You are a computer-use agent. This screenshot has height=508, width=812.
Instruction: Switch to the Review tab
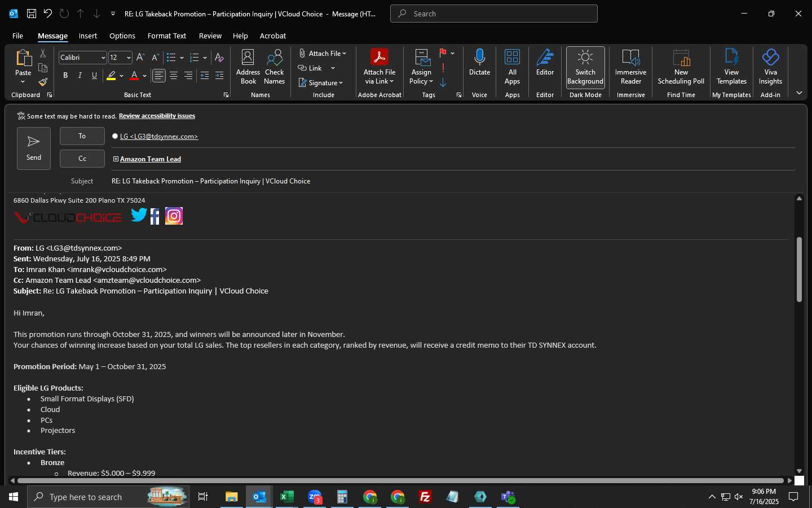[210, 36]
